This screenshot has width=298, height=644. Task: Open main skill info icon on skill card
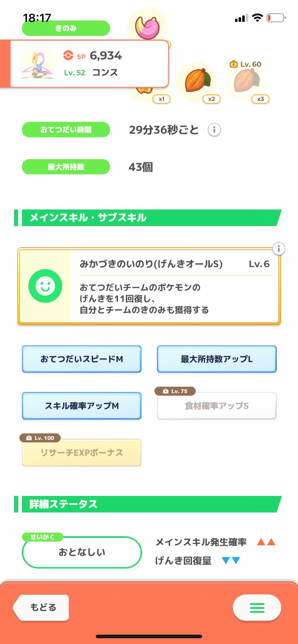click(x=279, y=249)
